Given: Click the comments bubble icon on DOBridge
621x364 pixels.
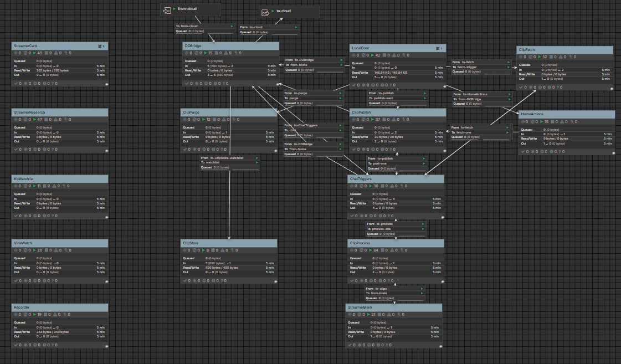Looking at the screenshot, I should click(x=278, y=84).
